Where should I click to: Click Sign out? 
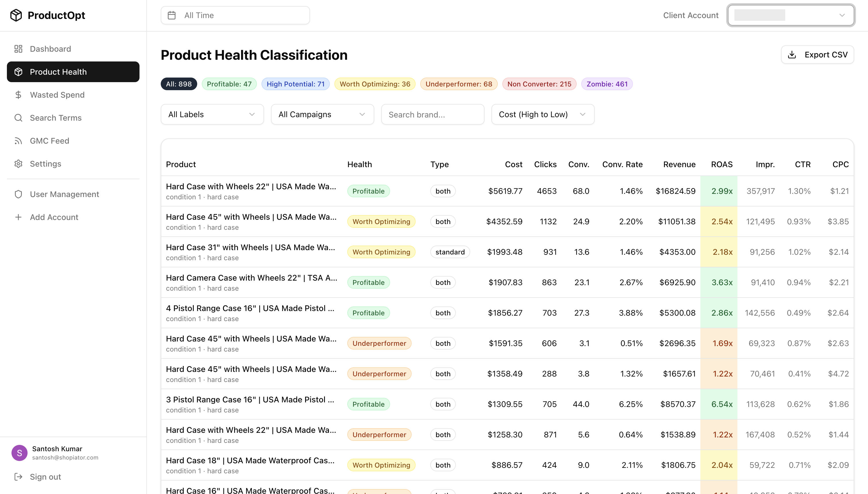[x=45, y=477]
